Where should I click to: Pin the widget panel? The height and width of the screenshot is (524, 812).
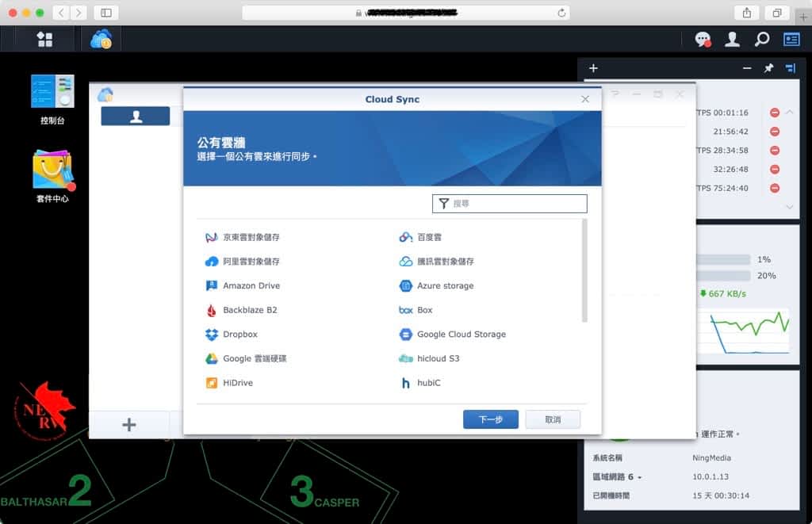768,68
